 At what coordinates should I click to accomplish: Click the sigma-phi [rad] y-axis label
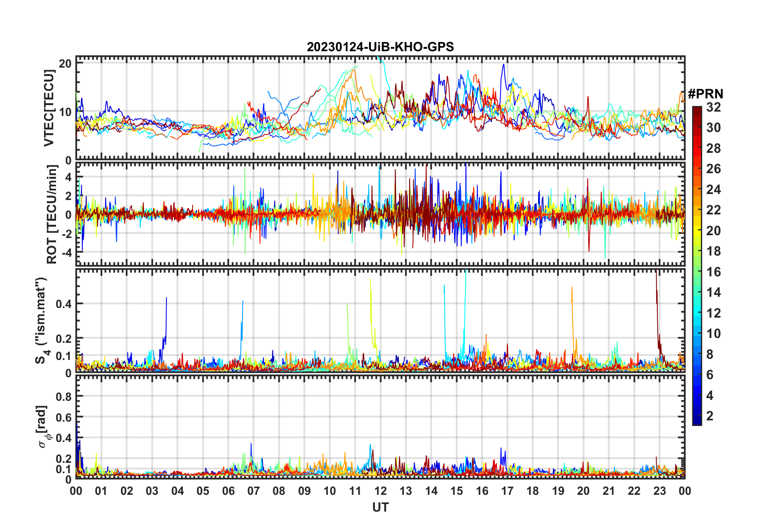click(x=44, y=427)
